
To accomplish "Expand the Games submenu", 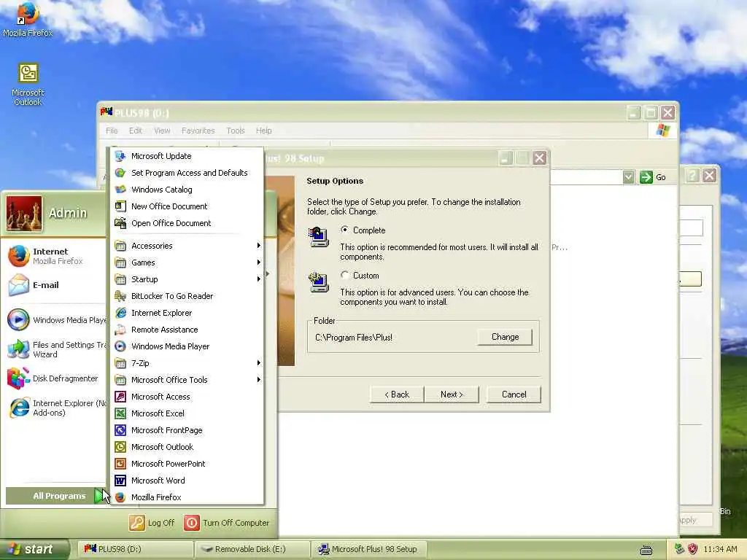I will (x=187, y=262).
